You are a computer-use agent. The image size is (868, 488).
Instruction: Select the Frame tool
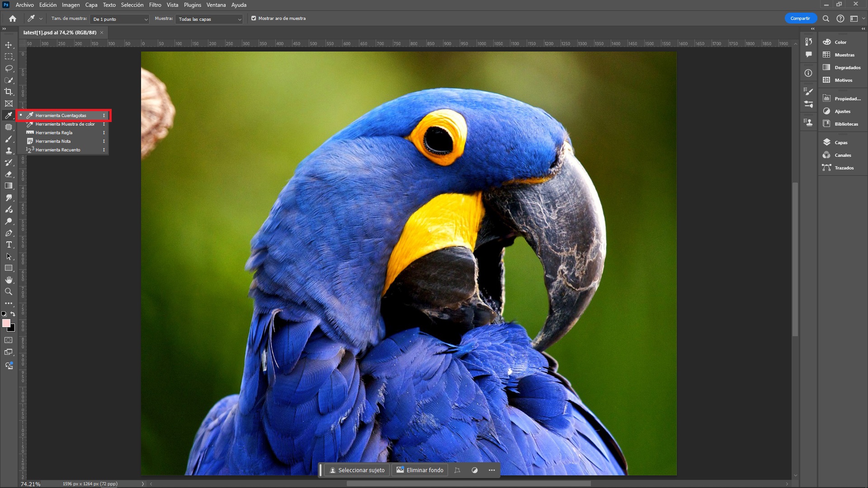(9, 103)
